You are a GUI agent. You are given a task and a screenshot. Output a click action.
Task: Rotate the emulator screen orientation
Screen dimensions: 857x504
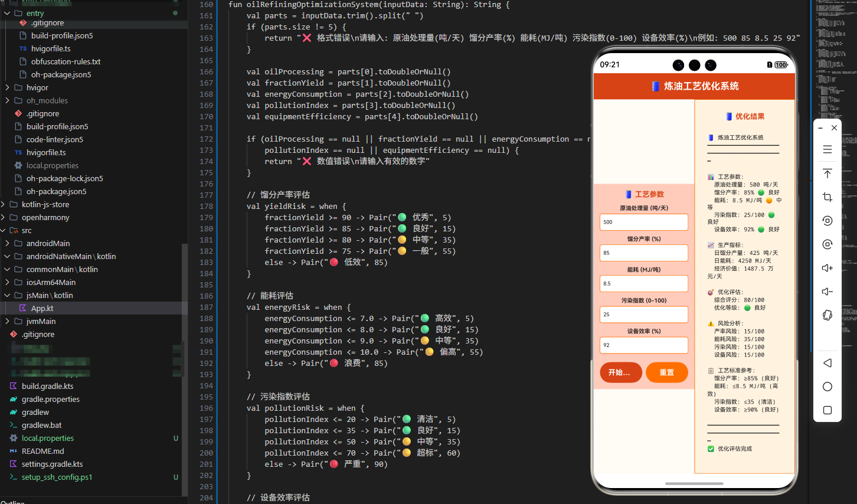(827, 220)
